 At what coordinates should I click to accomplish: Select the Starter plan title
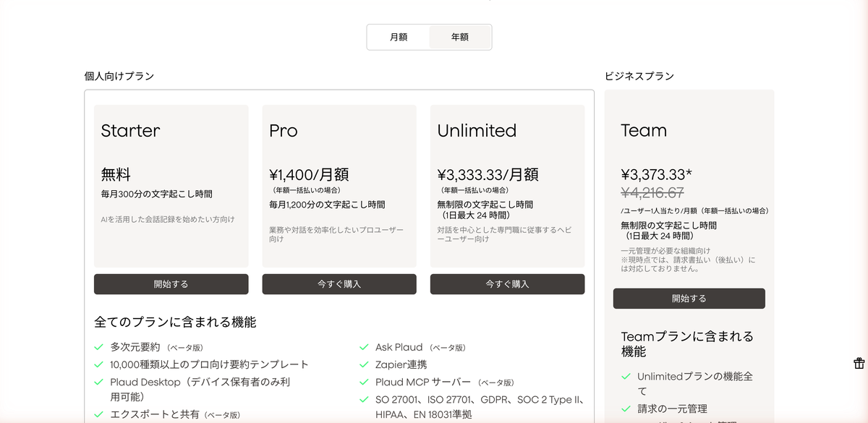point(130,131)
